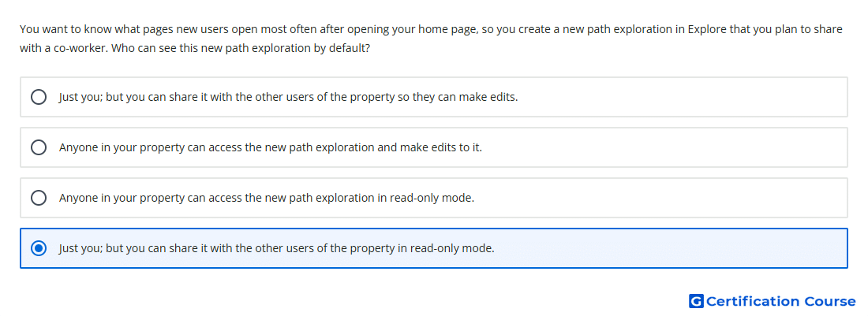Choose radio 'Anyone in your property… make edits to it'
Image resolution: width=868 pixels, height=316 pixels.
tap(39, 147)
